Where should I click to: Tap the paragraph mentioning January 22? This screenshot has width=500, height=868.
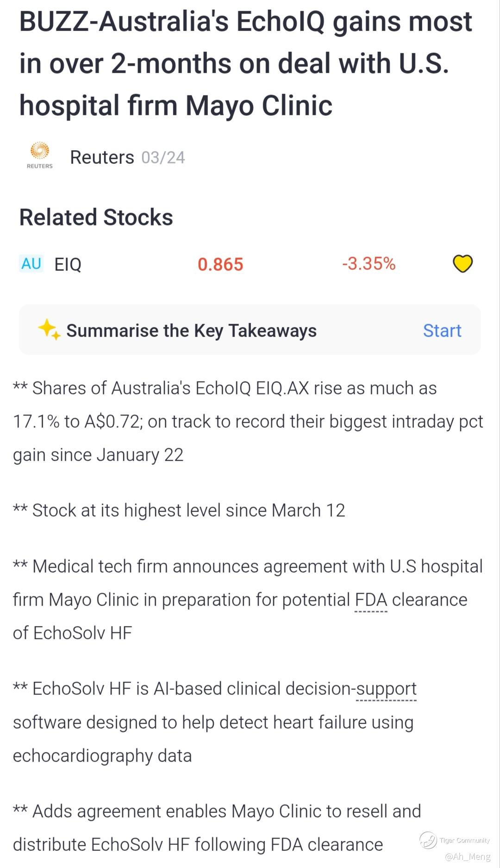[248, 422]
